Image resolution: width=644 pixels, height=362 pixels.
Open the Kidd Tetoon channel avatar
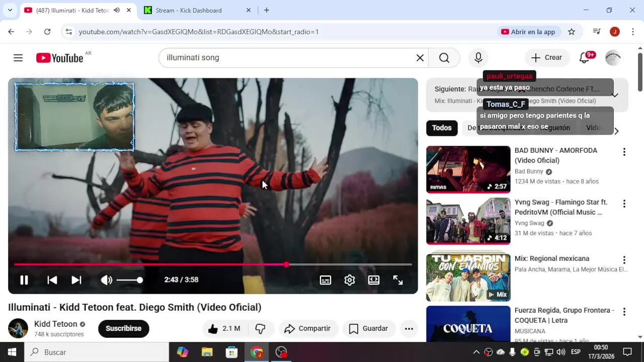pyautogui.click(x=18, y=329)
